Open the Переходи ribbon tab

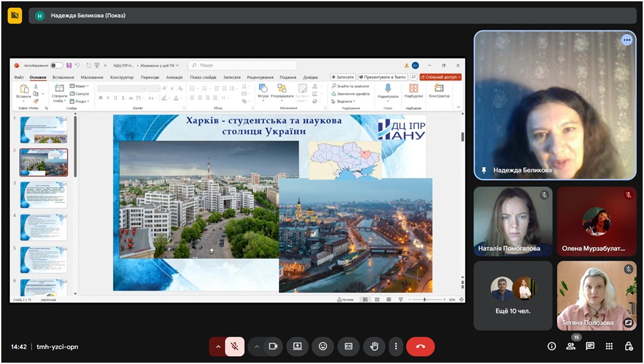click(x=150, y=77)
